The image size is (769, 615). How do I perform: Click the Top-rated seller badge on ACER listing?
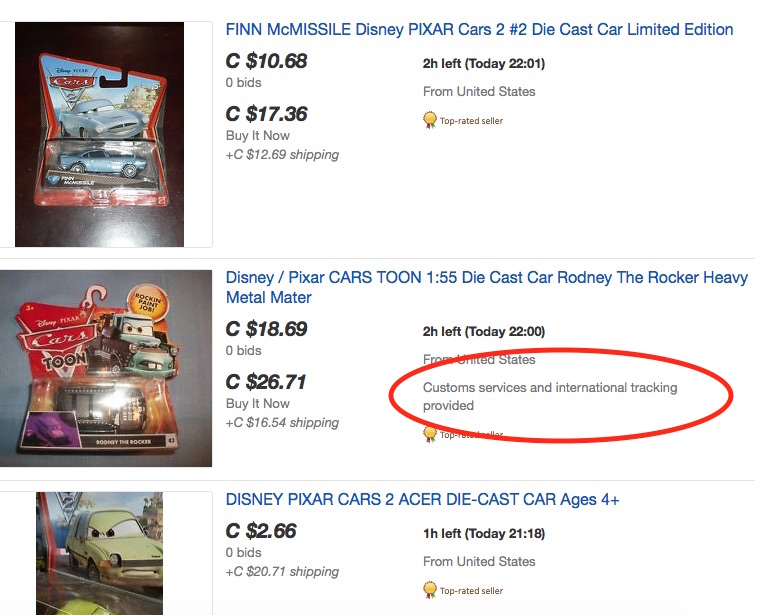click(464, 591)
